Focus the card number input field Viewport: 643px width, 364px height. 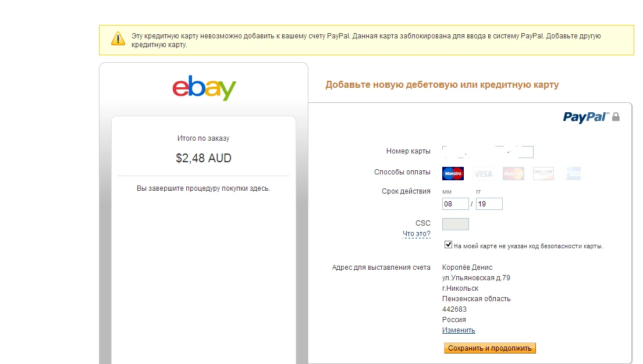click(x=488, y=152)
